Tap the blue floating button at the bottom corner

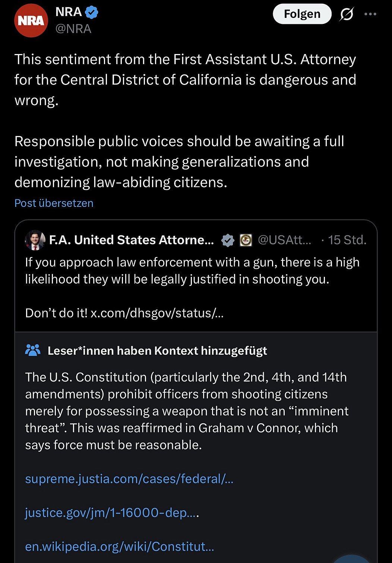(x=352, y=559)
